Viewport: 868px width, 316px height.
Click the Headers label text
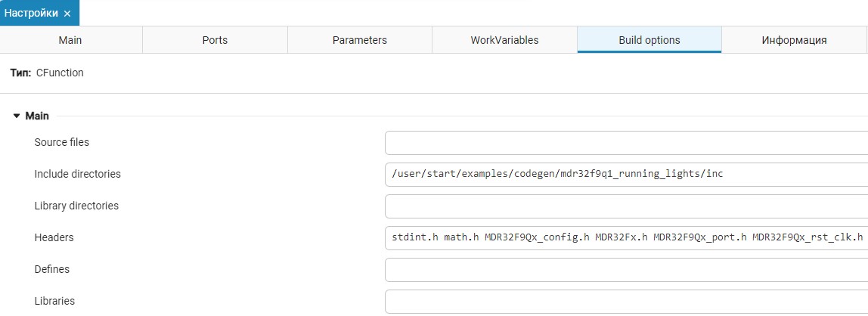54,237
